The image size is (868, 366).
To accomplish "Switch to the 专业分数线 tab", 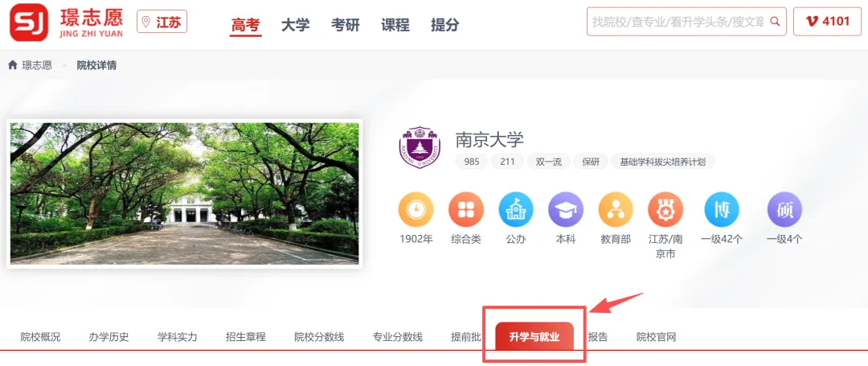I will [398, 337].
